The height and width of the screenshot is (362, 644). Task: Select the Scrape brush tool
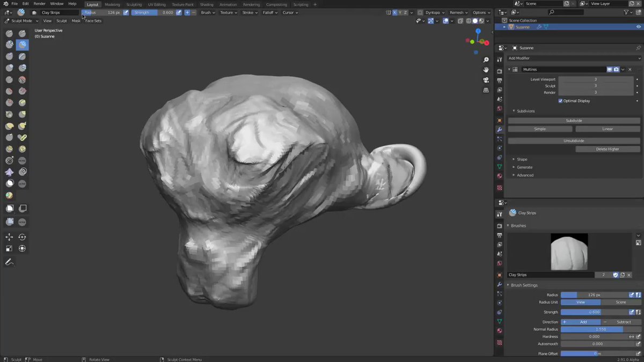click(10, 102)
